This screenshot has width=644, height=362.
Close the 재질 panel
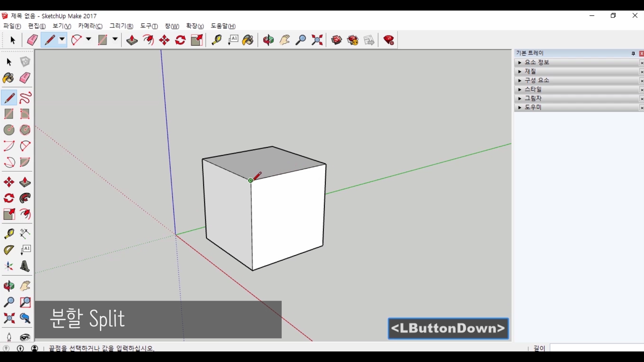641,72
